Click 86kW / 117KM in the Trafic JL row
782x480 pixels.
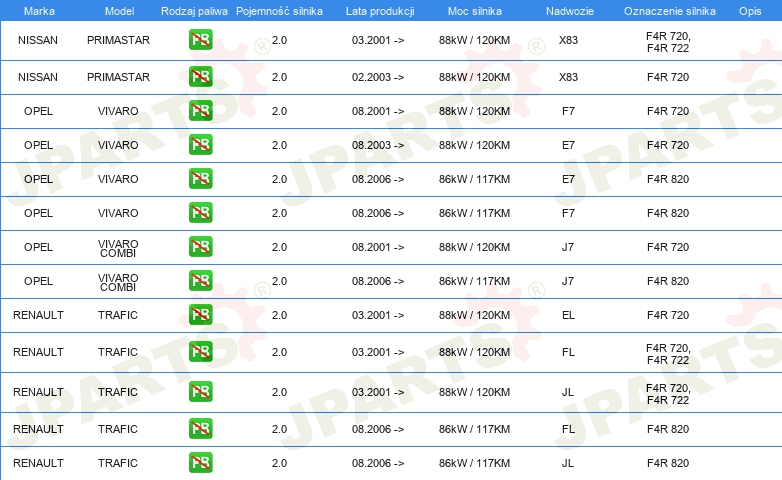click(474, 463)
